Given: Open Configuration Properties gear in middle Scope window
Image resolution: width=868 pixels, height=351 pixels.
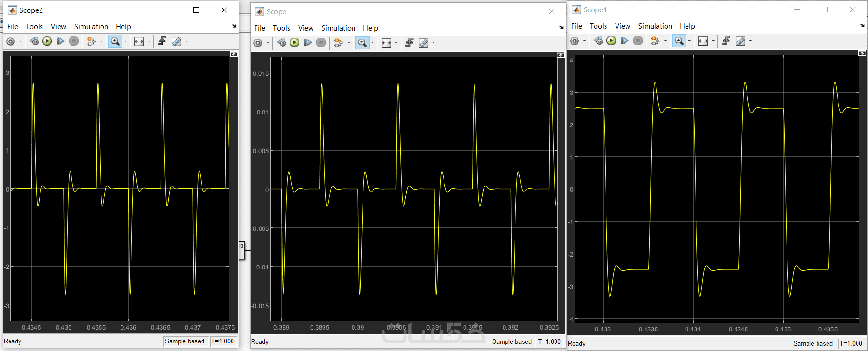Looking at the screenshot, I should pos(258,43).
